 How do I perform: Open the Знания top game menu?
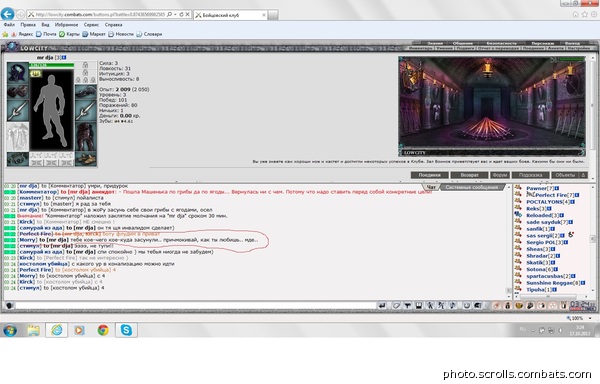click(435, 43)
